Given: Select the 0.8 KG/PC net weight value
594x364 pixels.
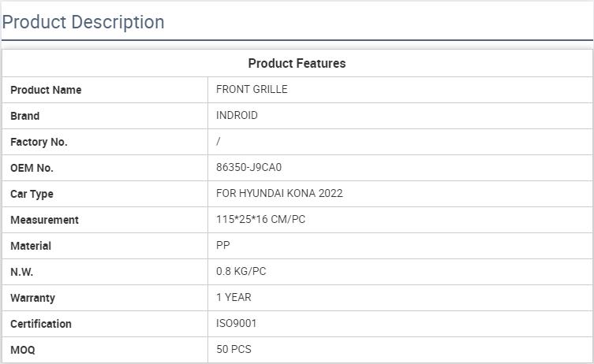Looking at the screenshot, I should pyautogui.click(x=241, y=271).
